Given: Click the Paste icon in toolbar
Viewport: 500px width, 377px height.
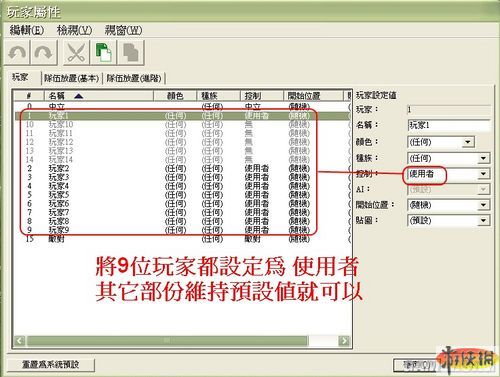Looking at the screenshot, I should pos(131,53).
